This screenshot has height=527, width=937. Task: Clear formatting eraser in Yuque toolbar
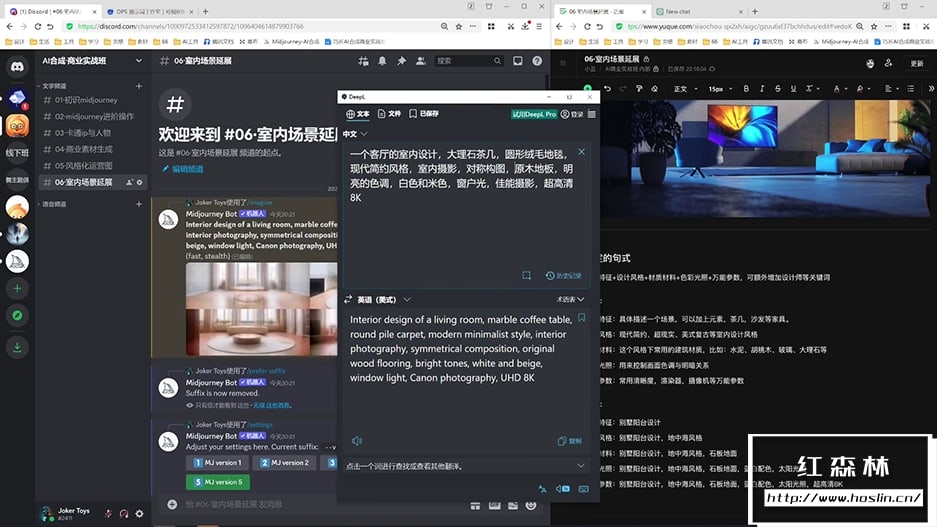tap(655, 88)
